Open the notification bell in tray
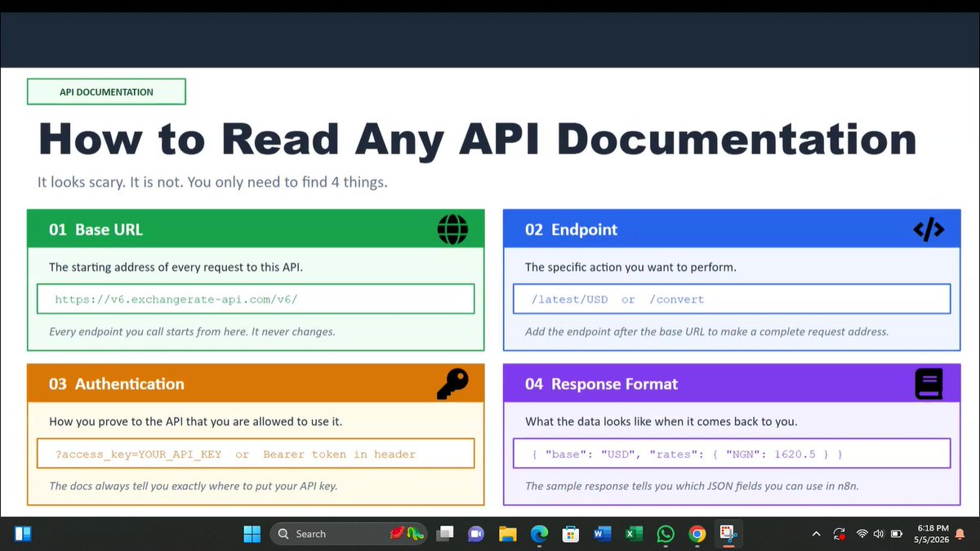The image size is (980, 551). click(x=960, y=534)
